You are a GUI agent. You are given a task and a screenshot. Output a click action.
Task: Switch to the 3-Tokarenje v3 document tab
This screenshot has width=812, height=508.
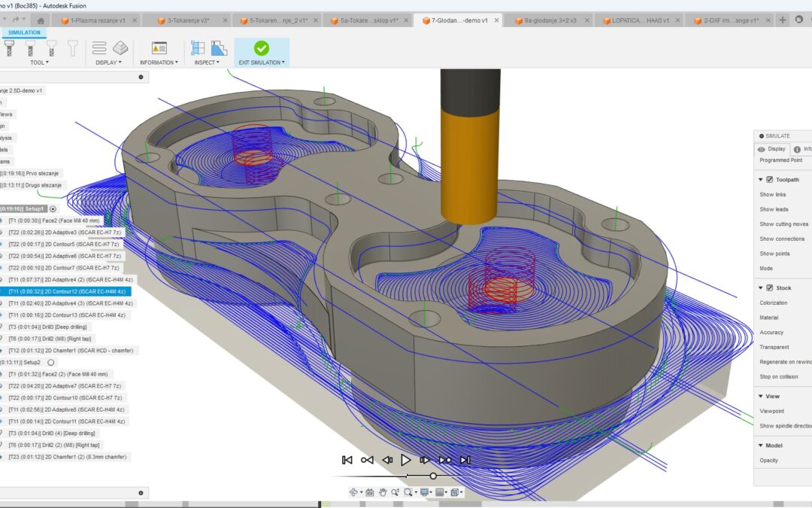[x=189, y=20]
